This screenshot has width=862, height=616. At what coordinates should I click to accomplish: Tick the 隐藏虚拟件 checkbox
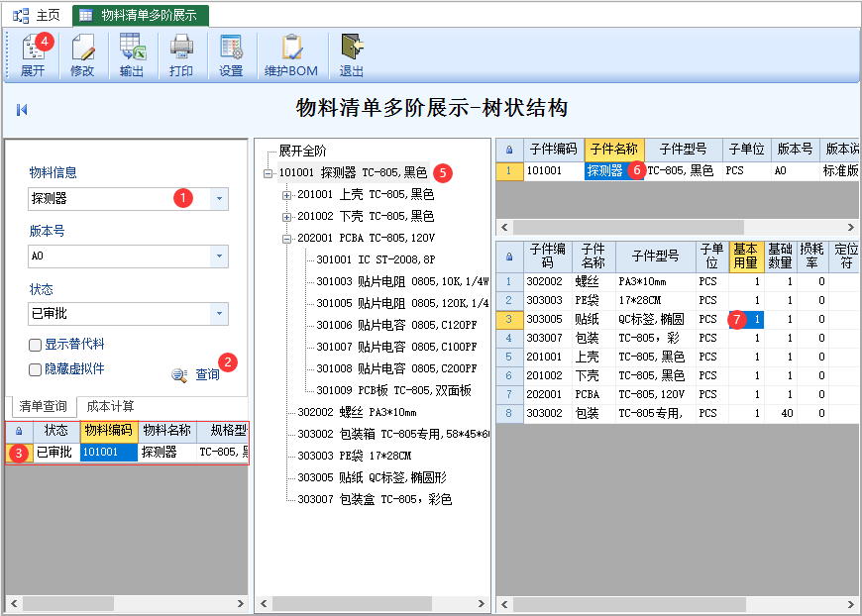[x=35, y=369]
